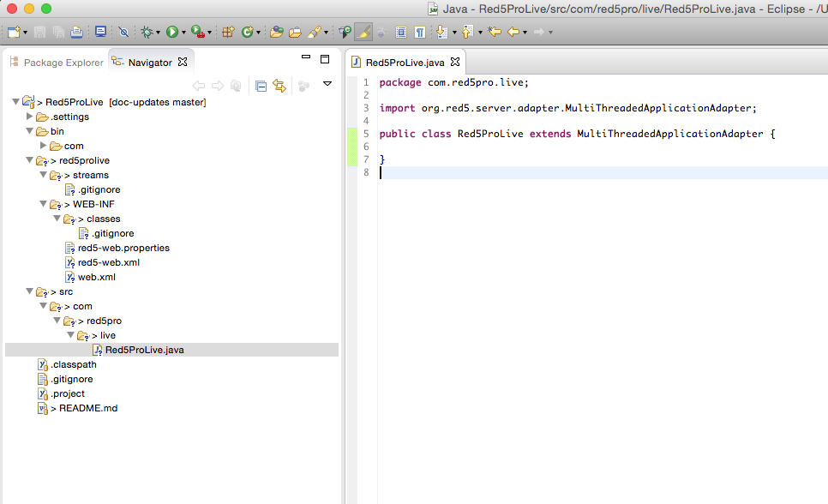The width and height of the screenshot is (828, 504).
Task: Click the Run with external tools icon
Action: pos(197,33)
